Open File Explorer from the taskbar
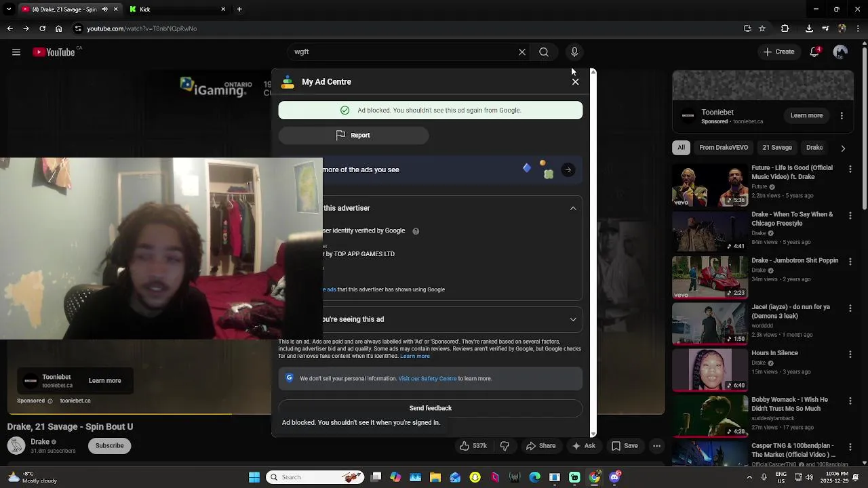 pos(435,477)
